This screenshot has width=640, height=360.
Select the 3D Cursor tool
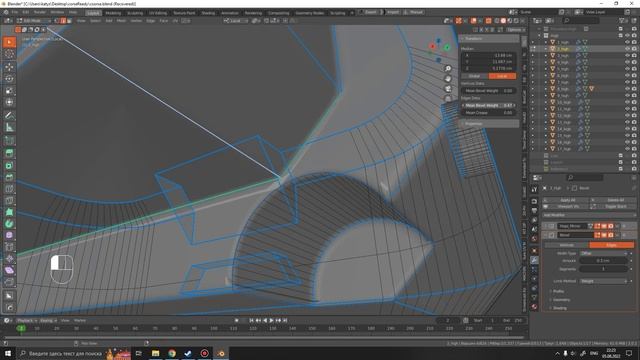[9, 54]
